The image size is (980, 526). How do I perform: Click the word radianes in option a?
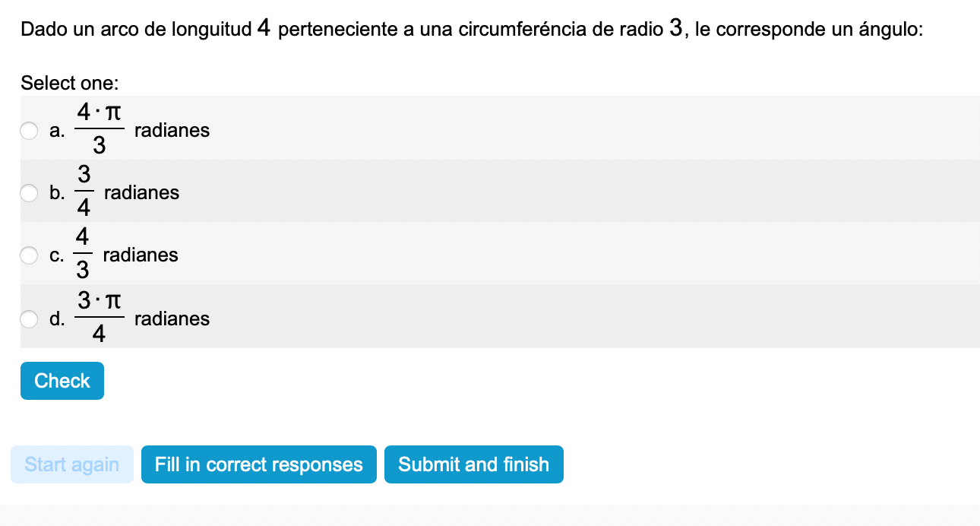tap(172, 131)
